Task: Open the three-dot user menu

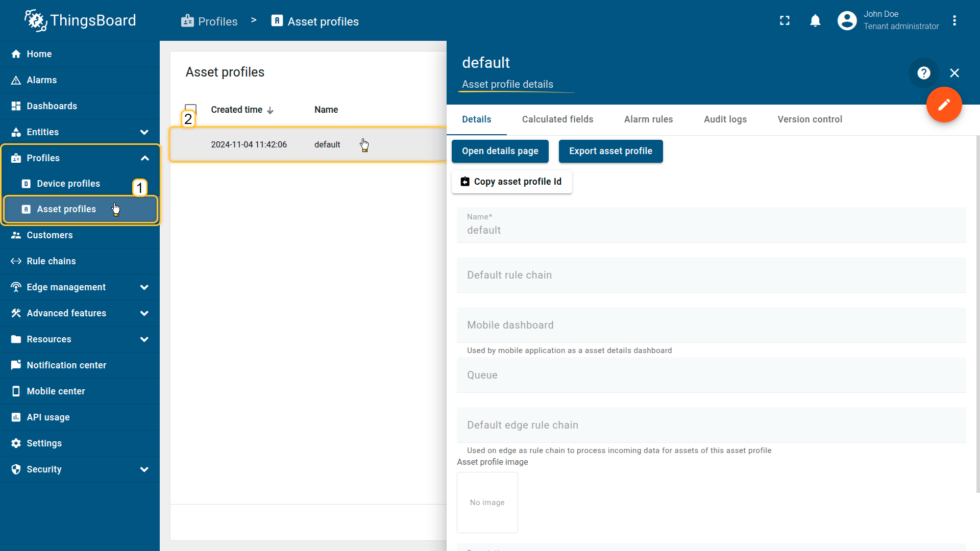Action: (x=954, y=20)
